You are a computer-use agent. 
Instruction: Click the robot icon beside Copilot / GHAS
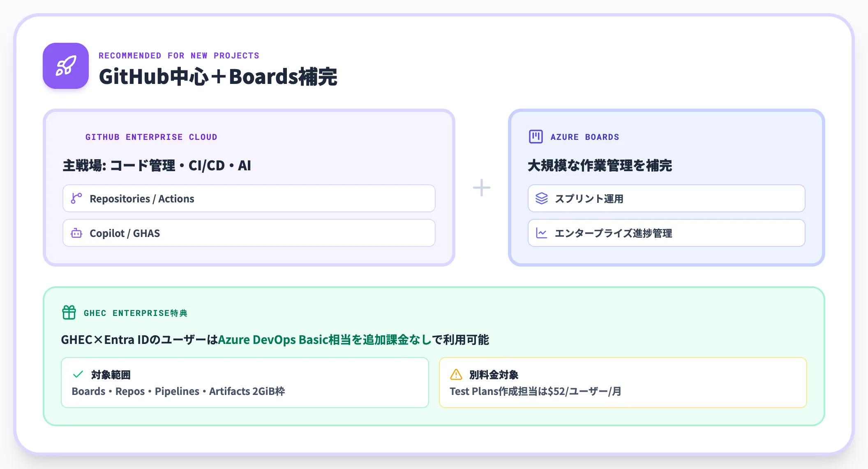pyautogui.click(x=76, y=233)
